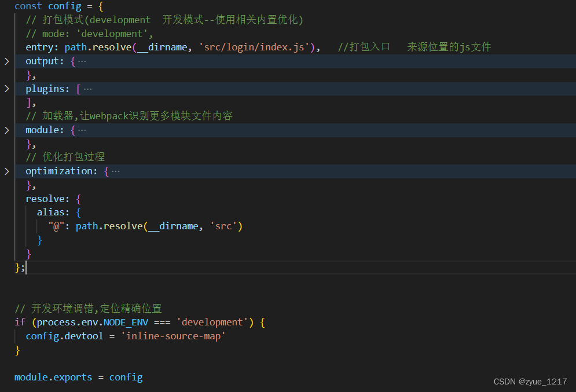This screenshot has height=392, width=576.
Task: Click 'exports' in module.exports line
Action: 73,378
